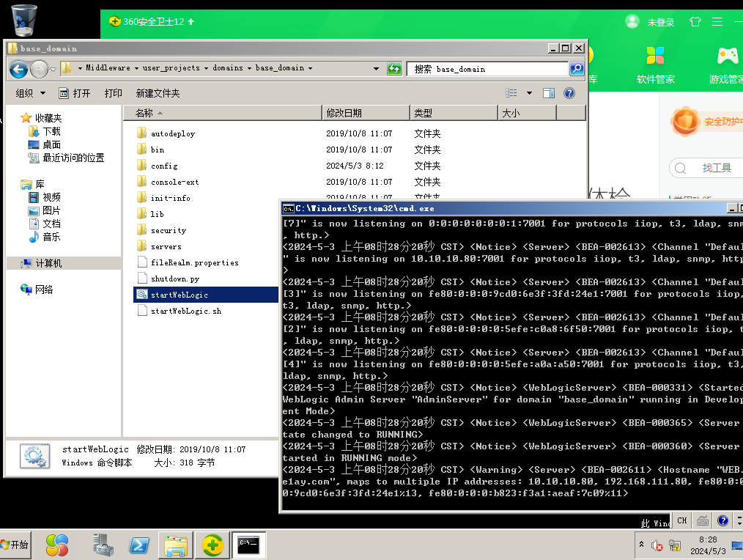This screenshot has height=560, width=743.
Task: Select the servers folder
Action: (x=166, y=246)
